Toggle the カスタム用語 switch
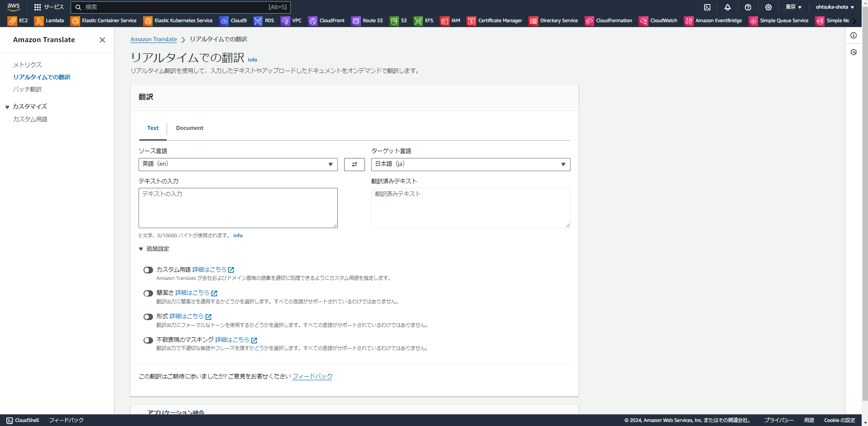This screenshot has height=426, width=868. click(x=148, y=270)
